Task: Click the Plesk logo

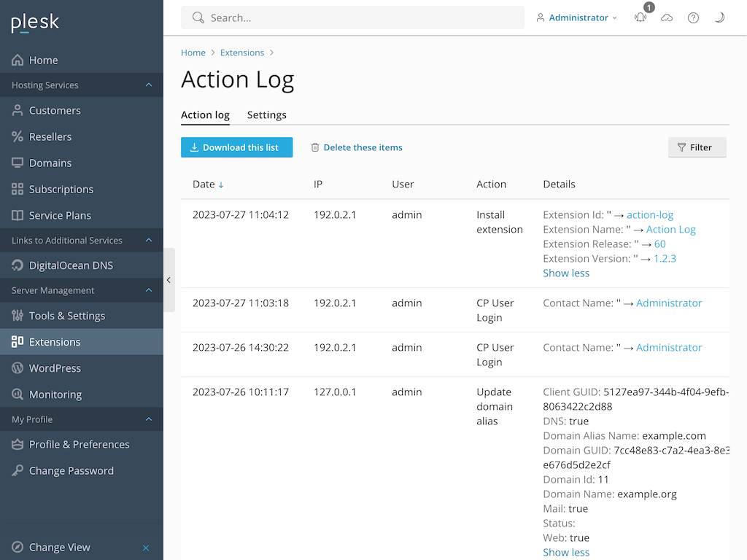Action: pos(35,23)
